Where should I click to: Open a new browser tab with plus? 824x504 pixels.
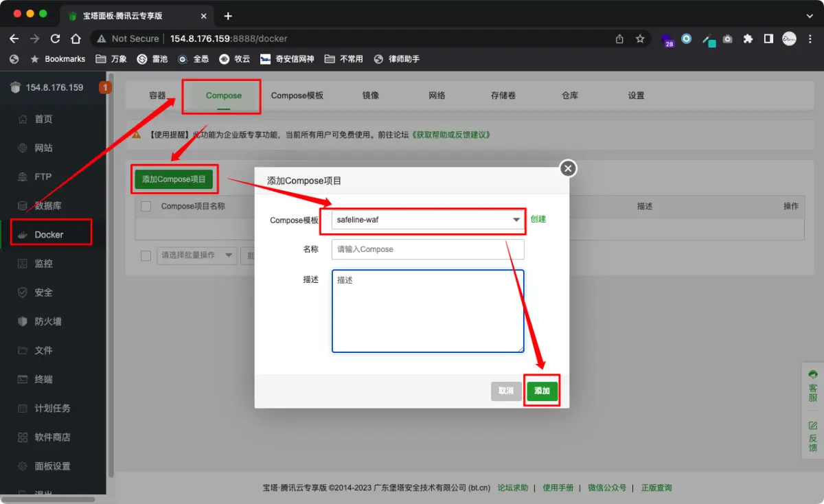pos(228,16)
